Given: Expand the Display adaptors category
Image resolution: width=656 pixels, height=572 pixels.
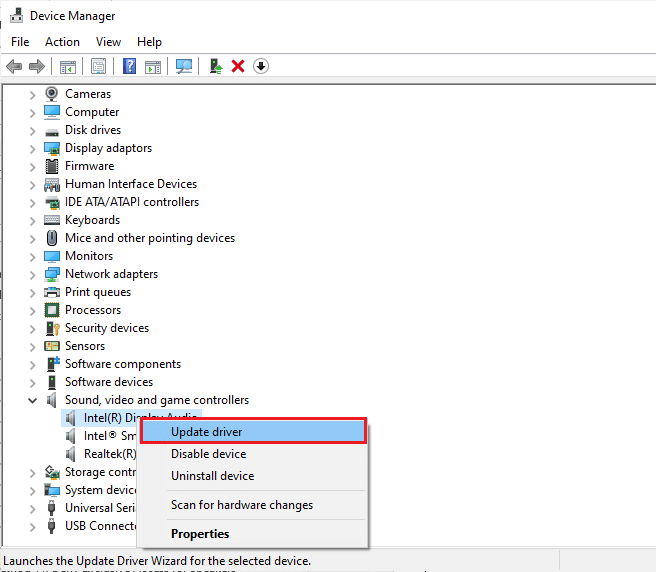Looking at the screenshot, I should (x=33, y=149).
